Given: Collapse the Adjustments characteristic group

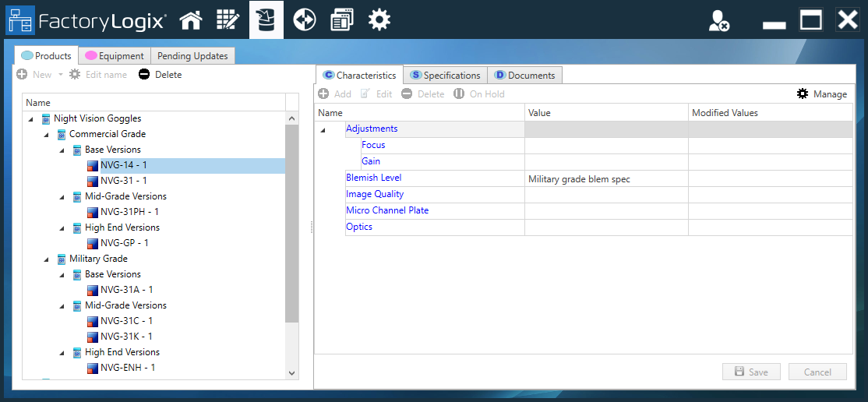Looking at the screenshot, I should [323, 129].
